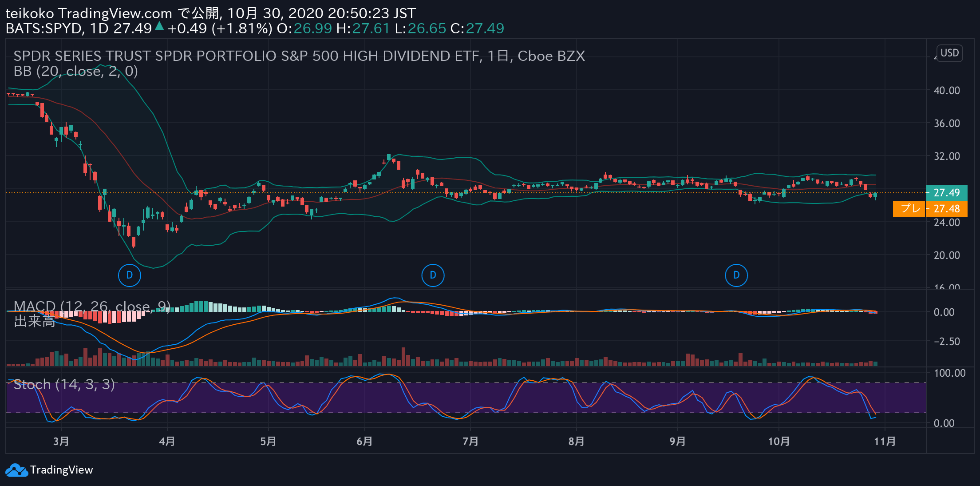Click the MACD −2.50 axis label
The height and width of the screenshot is (486, 980).
coord(947,341)
